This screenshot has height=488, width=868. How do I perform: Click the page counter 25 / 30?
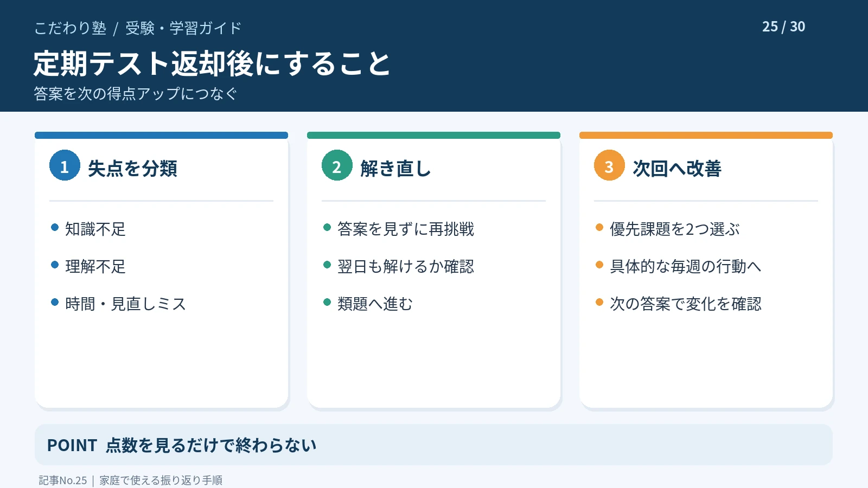coord(783,27)
